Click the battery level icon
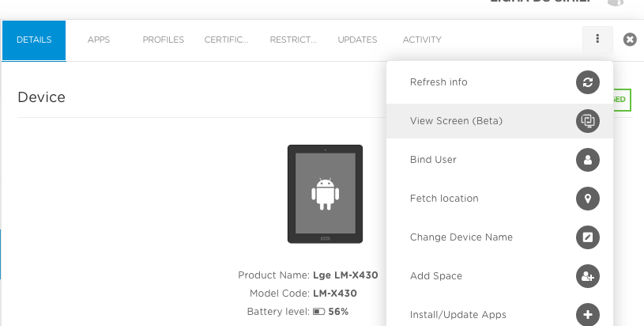Viewport: 644px width, 326px height. pyautogui.click(x=318, y=312)
